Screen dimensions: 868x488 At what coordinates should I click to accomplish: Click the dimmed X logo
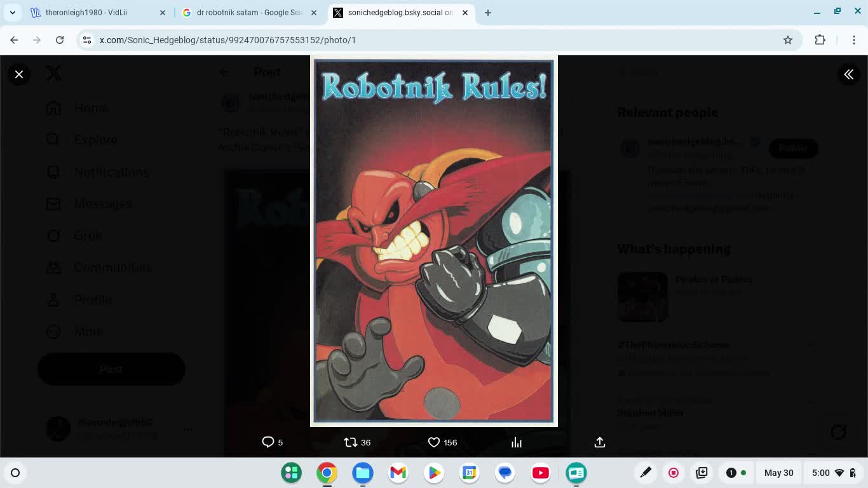point(54,73)
